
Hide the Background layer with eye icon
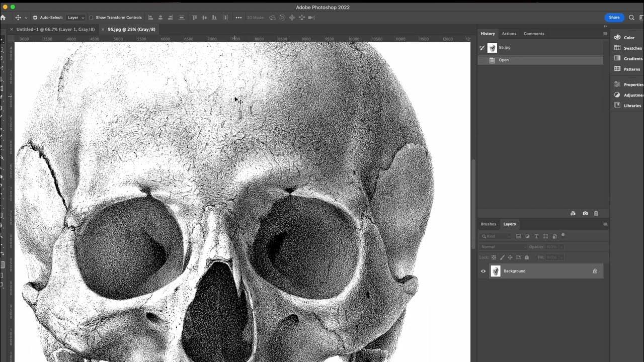(x=484, y=271)
